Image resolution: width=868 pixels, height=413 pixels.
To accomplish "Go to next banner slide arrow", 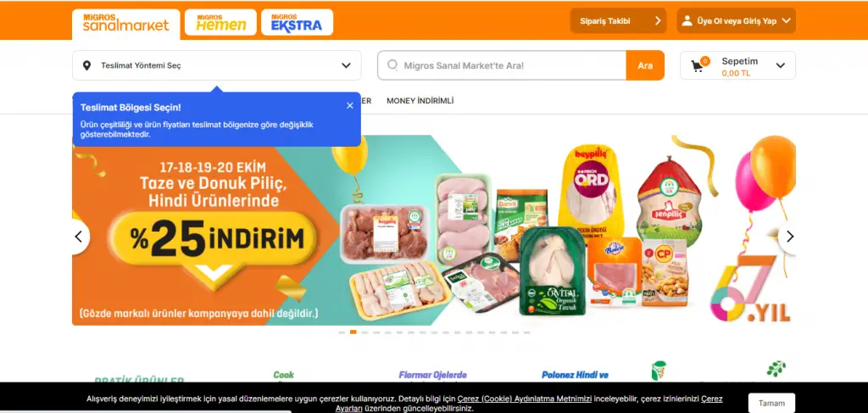I will (789, 237).
